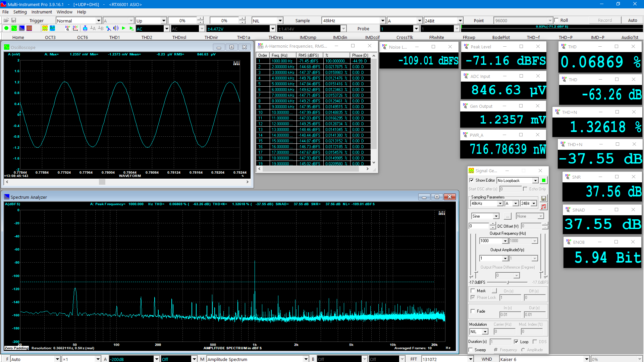Click the Auto button next to Record
Viewport: 644px width, 362px height.
point(632,20)
